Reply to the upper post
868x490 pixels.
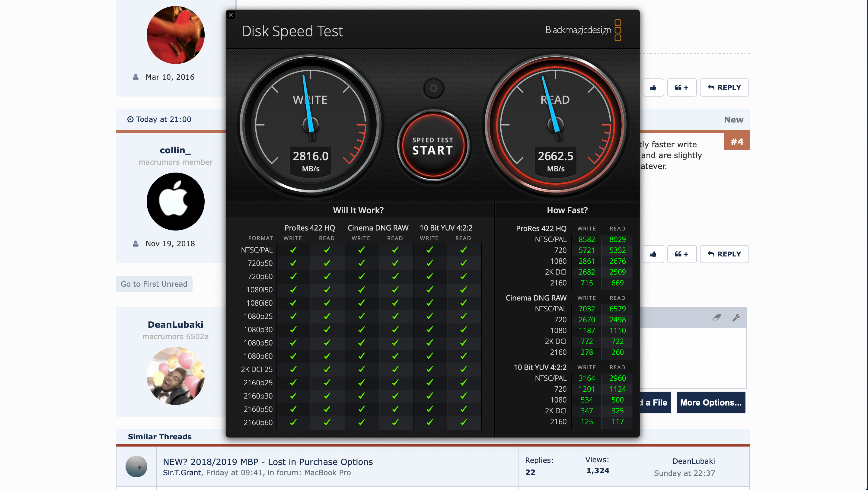[x=724, y=87]
